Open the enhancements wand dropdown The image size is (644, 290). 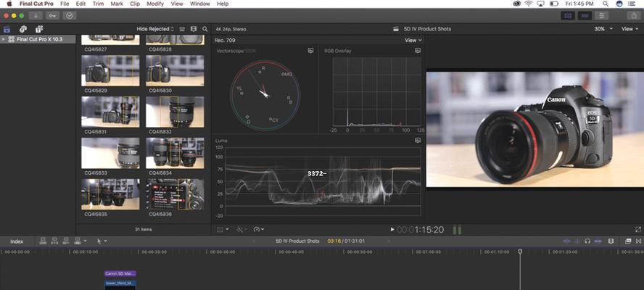click(x=242, y=230)
